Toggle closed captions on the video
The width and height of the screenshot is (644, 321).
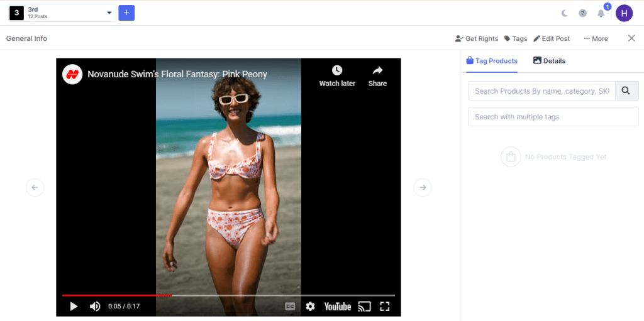(x=290, y=307)
